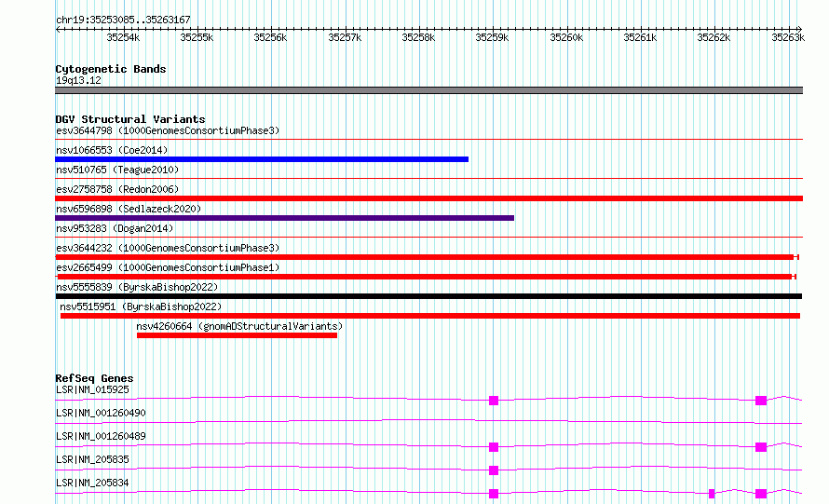Screen dimensions: 829x504
Task: Click the red esv2665499 variant bar
Action: (426, 277)
